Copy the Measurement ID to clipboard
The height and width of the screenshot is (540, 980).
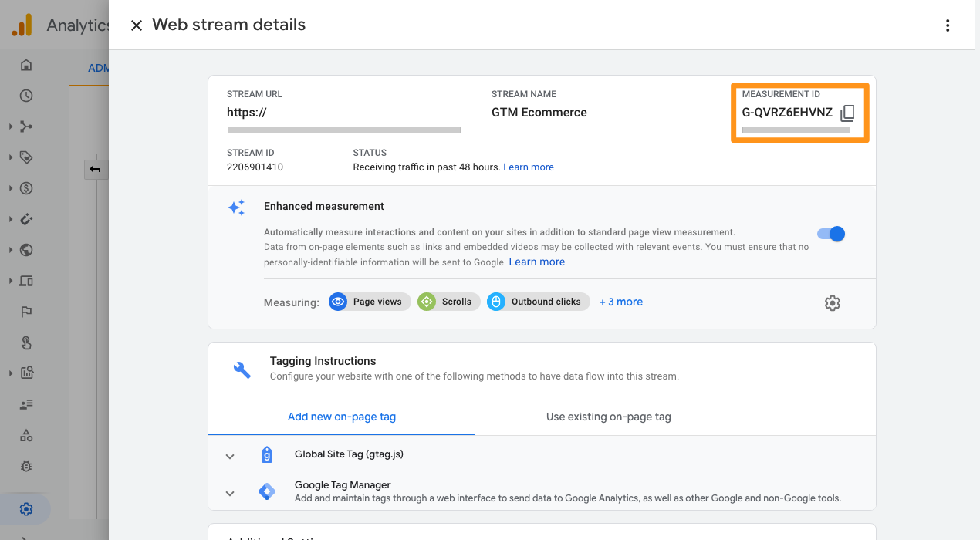click(x=847, y=113)
